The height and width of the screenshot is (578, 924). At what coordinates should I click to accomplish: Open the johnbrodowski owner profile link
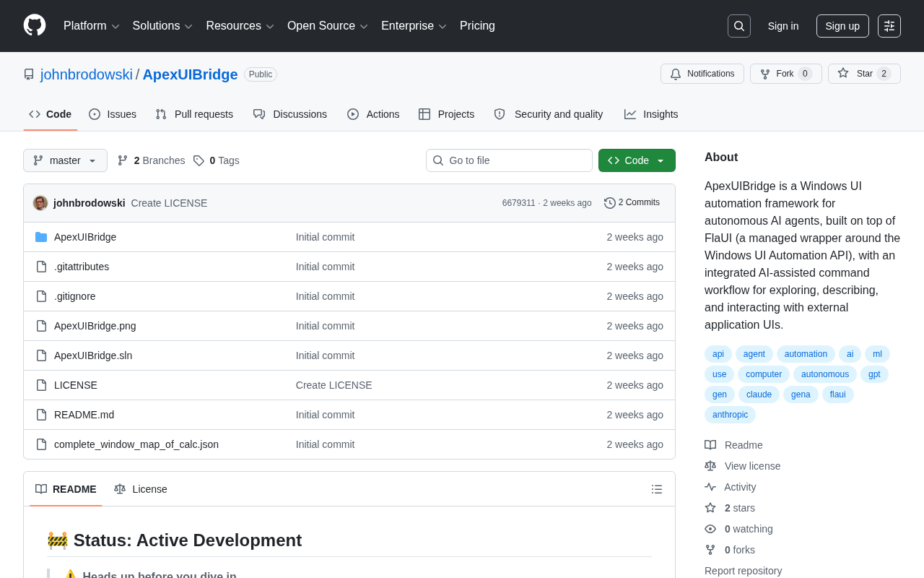(x=87, y=74)
